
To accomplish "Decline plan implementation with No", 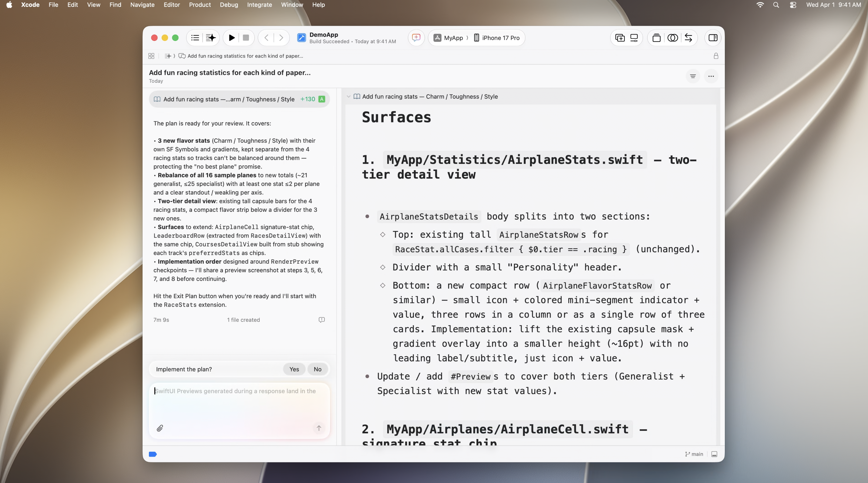I will coord(318,369).
